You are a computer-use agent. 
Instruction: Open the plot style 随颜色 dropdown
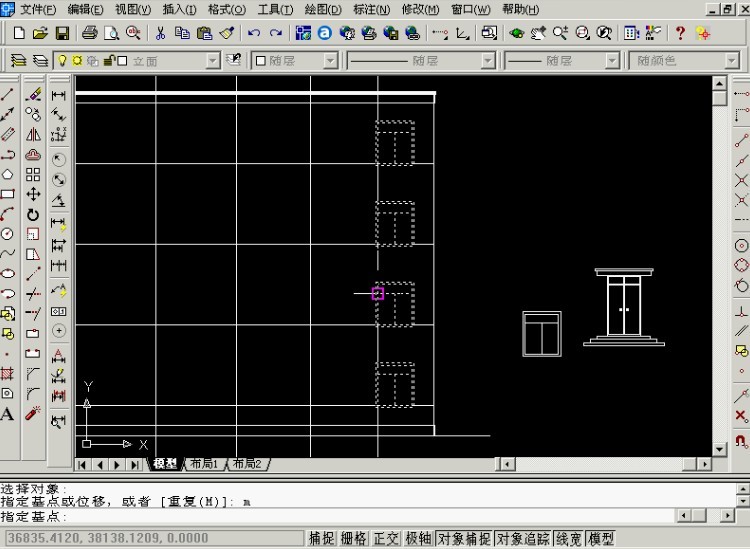tap(731, 61)
